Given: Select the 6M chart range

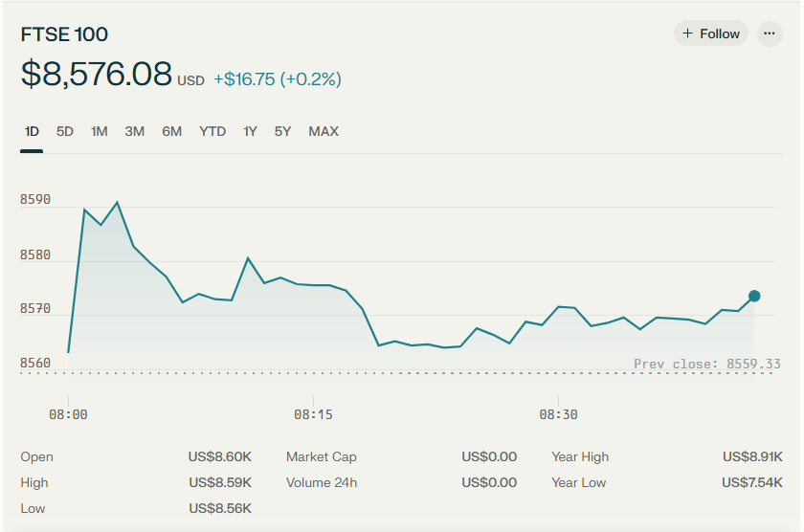Looking at the screenshot, I should [x=171, y=132].
